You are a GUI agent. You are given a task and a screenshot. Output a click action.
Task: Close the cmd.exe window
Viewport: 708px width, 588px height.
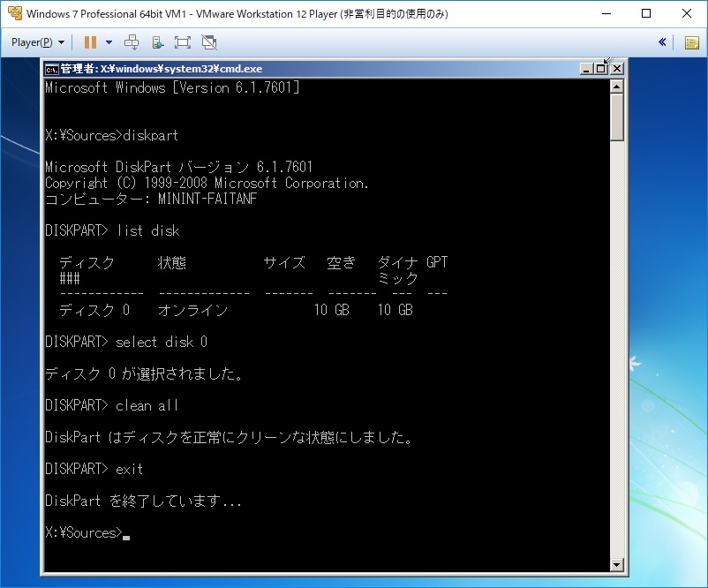click(x=617, y=69)
